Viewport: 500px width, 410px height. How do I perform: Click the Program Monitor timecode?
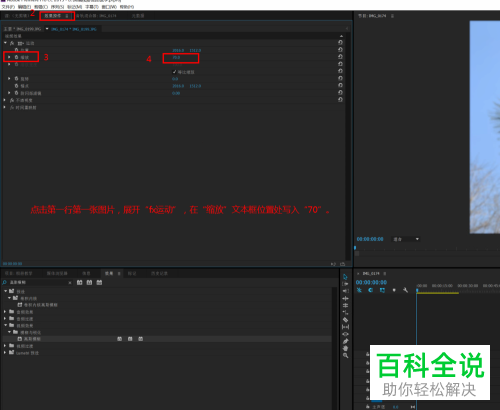[370, 239]
